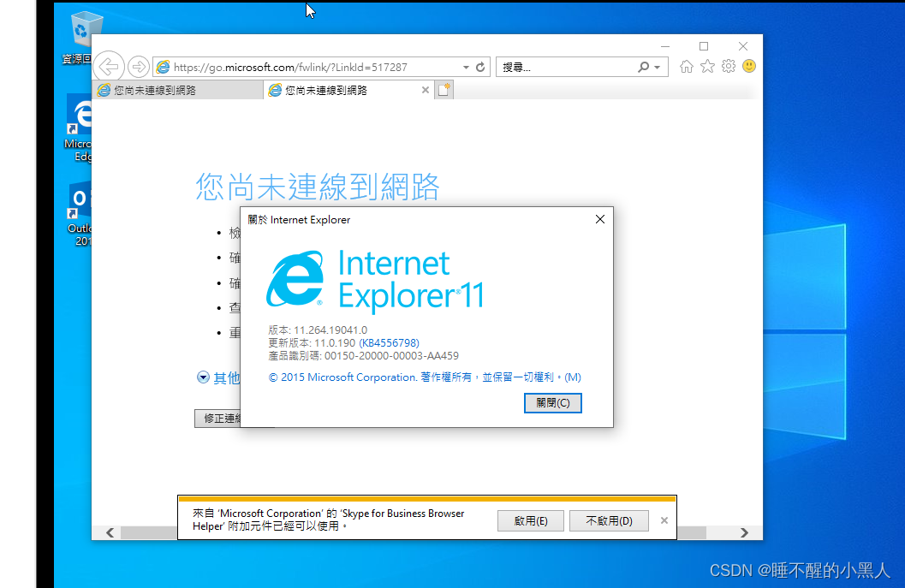Click the version text 11.264.19041.0
Image resolution: width=905 pixels, height=588 pixels.
[x=330, y=330]
